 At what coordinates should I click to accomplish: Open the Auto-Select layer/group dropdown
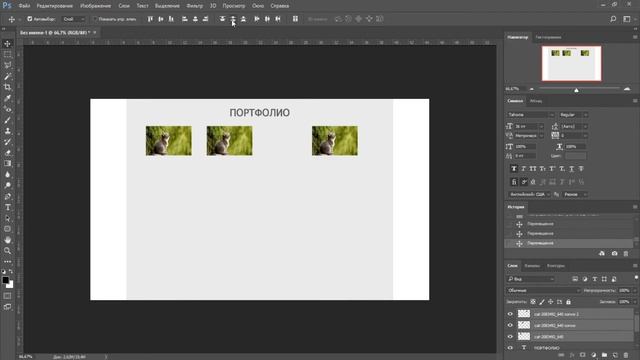coord(74,19)
